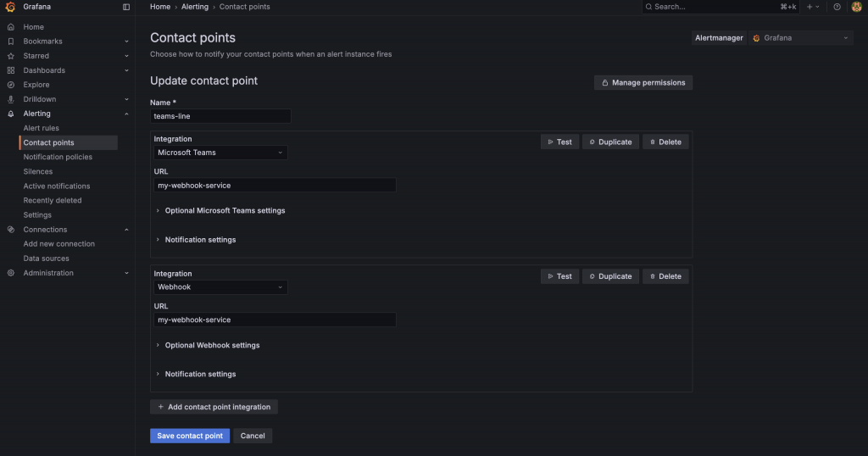Click Save contact point button
868x456 pixels.
190,436
